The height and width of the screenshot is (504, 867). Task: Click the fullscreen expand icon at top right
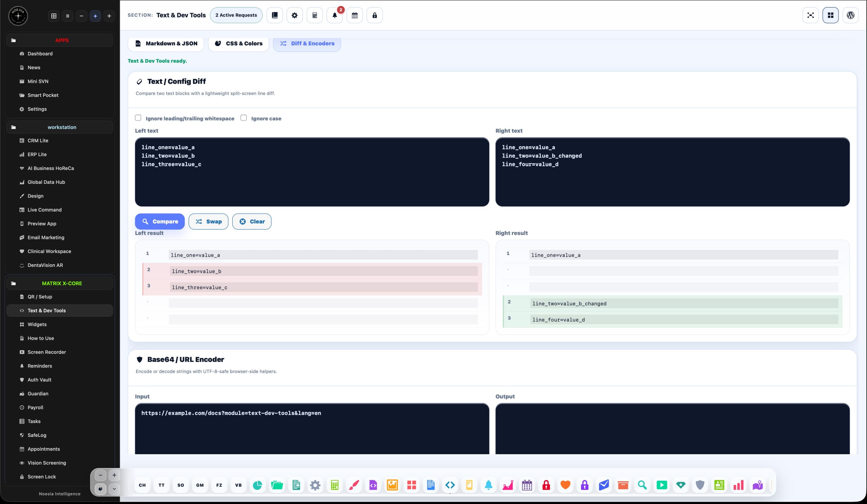(x=810, y=15)
